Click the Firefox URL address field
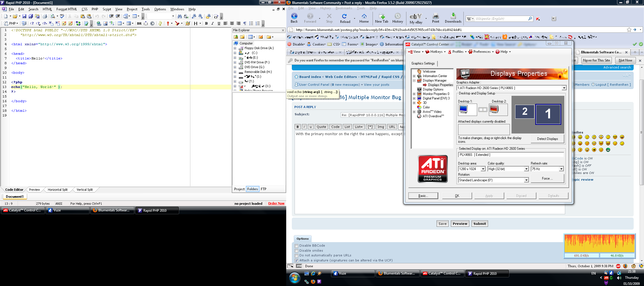This screenshot has width=644, height=286. click(458, 30)
